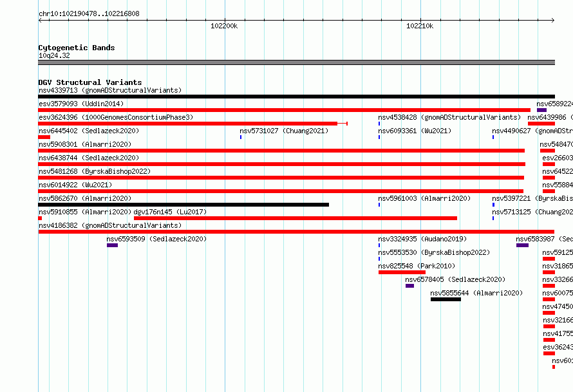Open nsv6593509 (Sedlazeck2020) label
Screen dimensions: 573x392
point(156,239)
